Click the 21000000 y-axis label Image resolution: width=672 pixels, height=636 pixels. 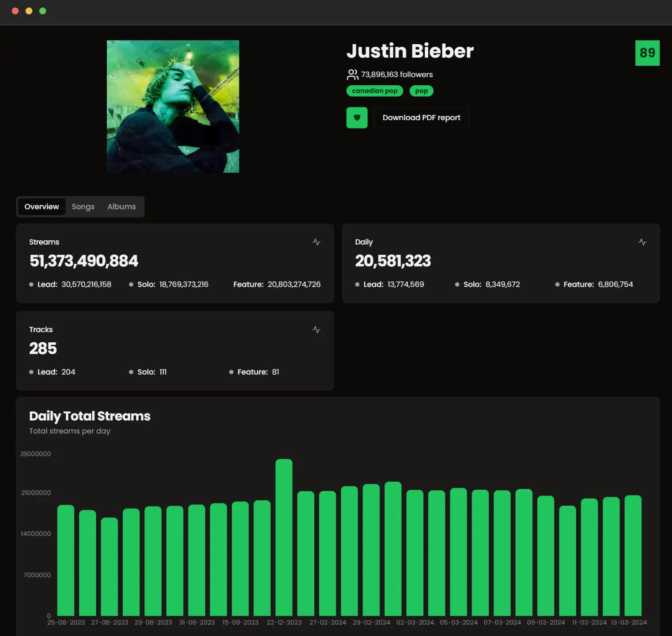36,492
